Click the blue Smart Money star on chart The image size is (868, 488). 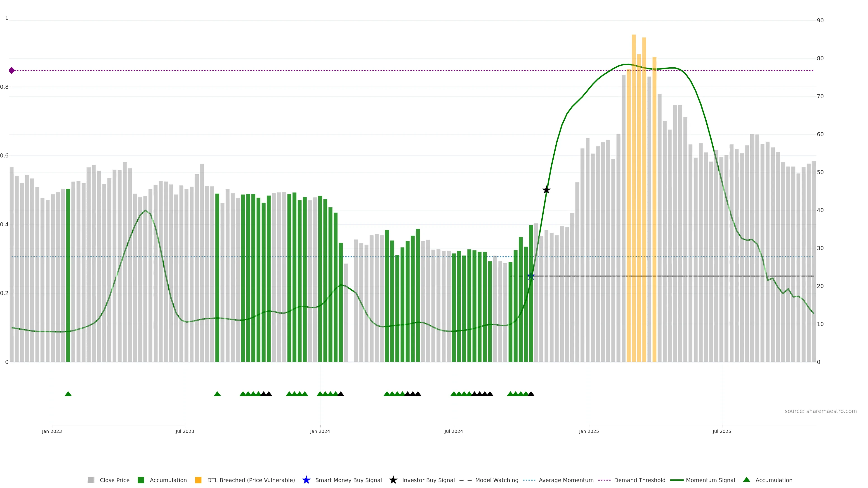coord(531,276)
